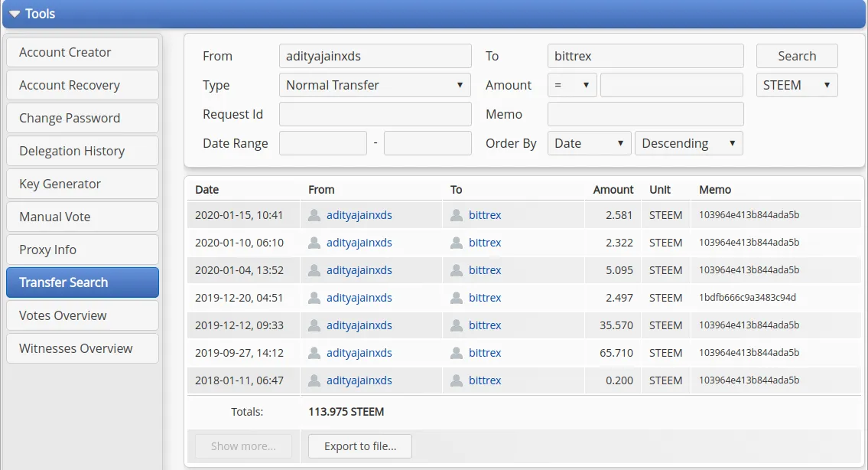Open bittrex link in 2020-01-04 row
This screenshot has height=470, width=868.
[x=485, y=270]
